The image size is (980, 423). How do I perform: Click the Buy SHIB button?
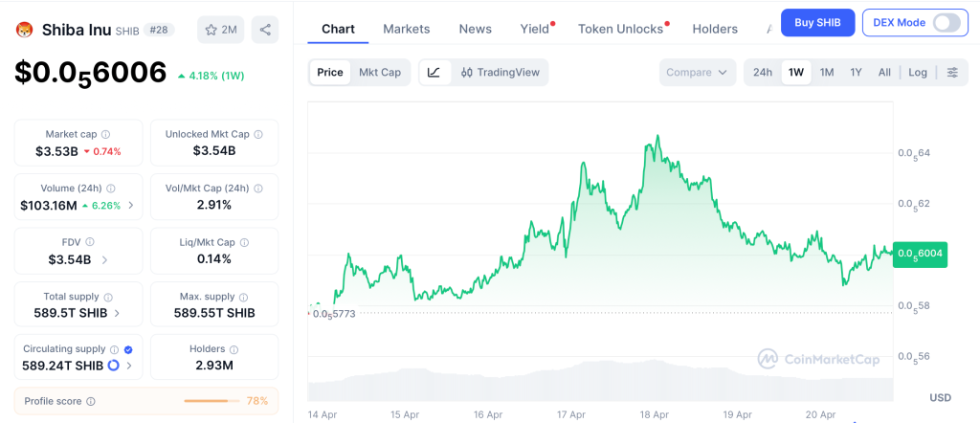click(x=817, y=22)
